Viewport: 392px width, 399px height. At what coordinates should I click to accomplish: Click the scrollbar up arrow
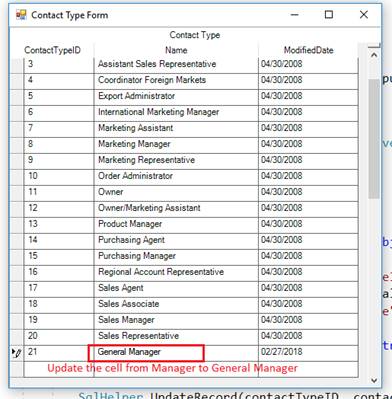[374, 55]
